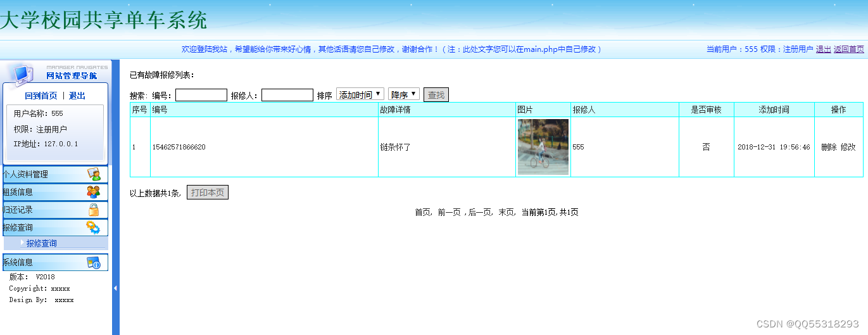
Task: Click top-right 退出 logout link
Action: (824, 49)
